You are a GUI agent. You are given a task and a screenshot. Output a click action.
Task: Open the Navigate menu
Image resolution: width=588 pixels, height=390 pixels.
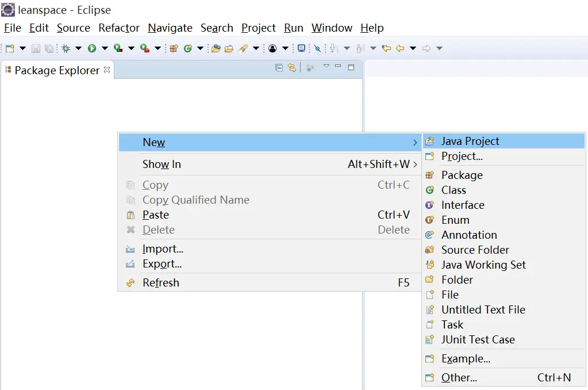[x=170, y=28]
